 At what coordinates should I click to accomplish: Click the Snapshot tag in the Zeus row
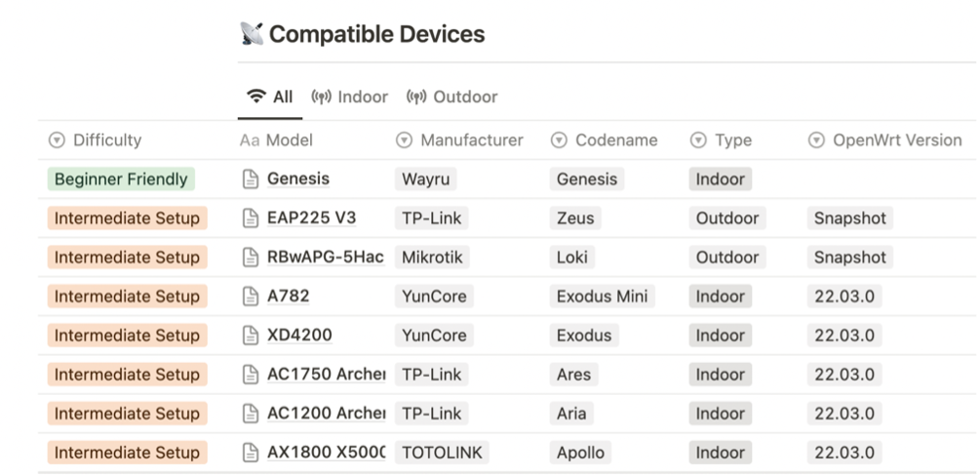pos(850,218)
